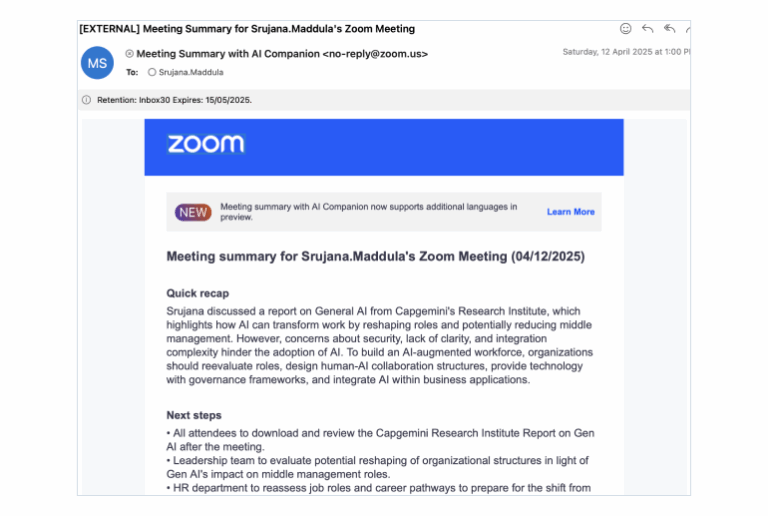Click the NEW badge in announcement bar
Image resolution: width=768 pixels, height=516 pixels.
pyautogui.click(x=193, y=212)
